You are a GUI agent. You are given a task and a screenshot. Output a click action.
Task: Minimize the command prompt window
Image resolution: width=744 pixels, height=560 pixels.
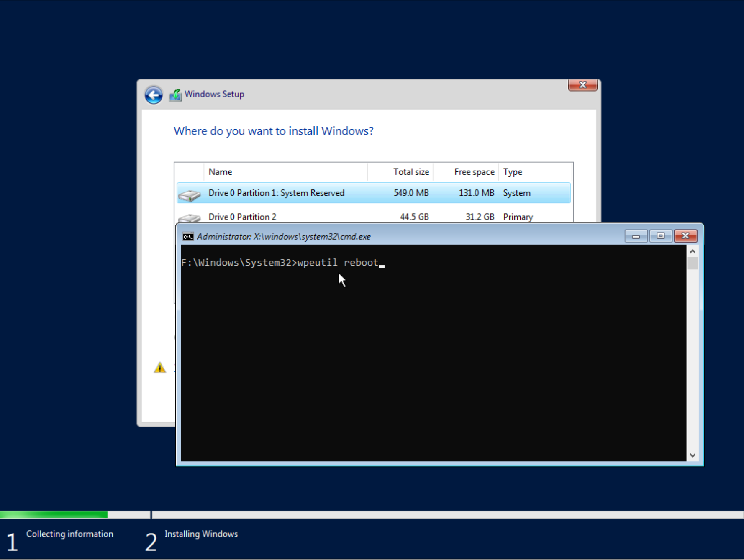[636, 236]
